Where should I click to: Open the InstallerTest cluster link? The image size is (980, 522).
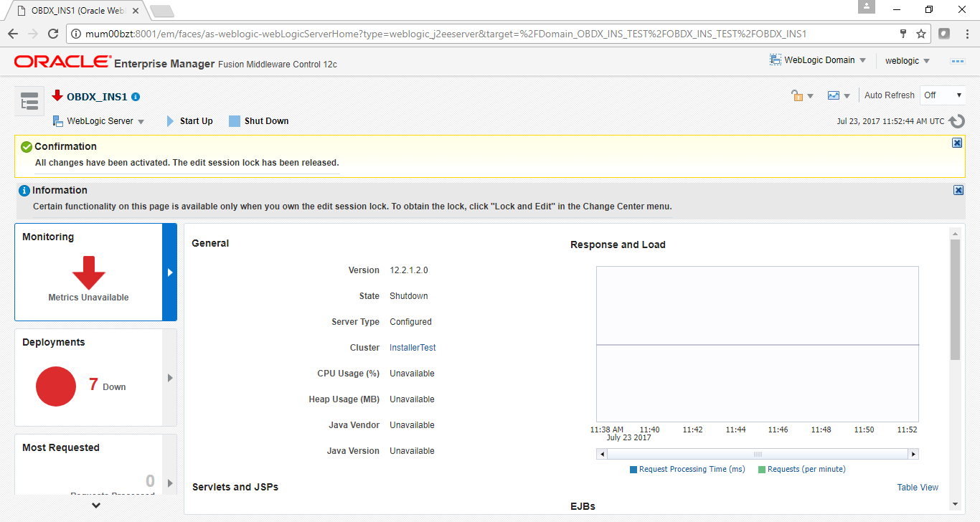click(x=413, y=348)
